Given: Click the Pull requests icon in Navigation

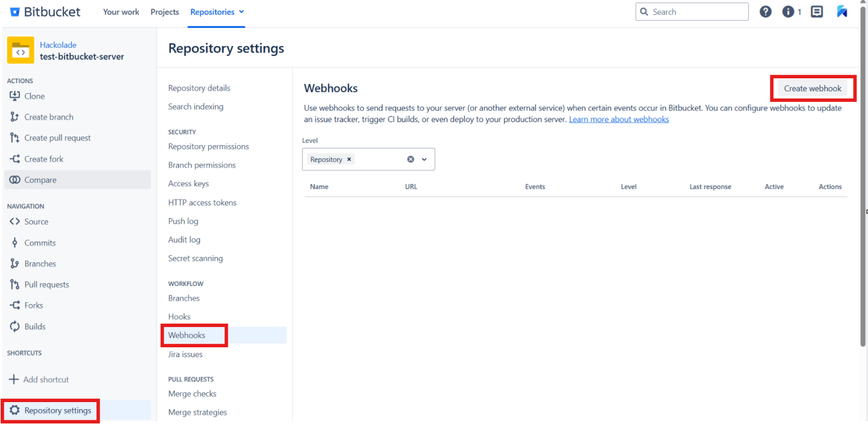Looking at the screenshot, I should [x=15, y=284].
